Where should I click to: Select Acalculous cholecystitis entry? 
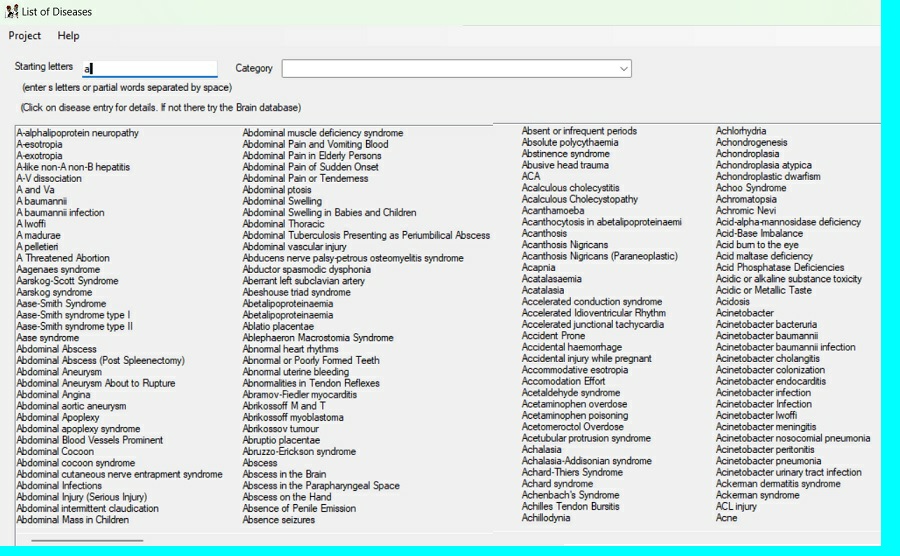click(571, 188)
